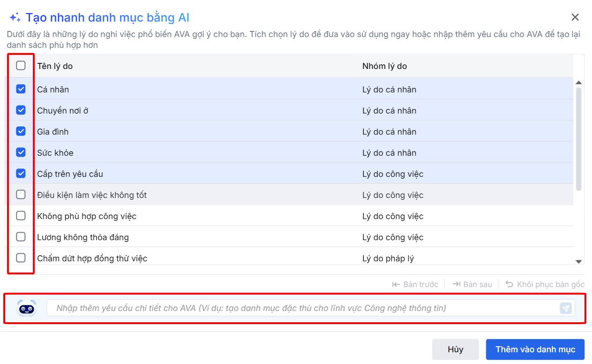Toggle the select-all header checkbox

(21, 66)
